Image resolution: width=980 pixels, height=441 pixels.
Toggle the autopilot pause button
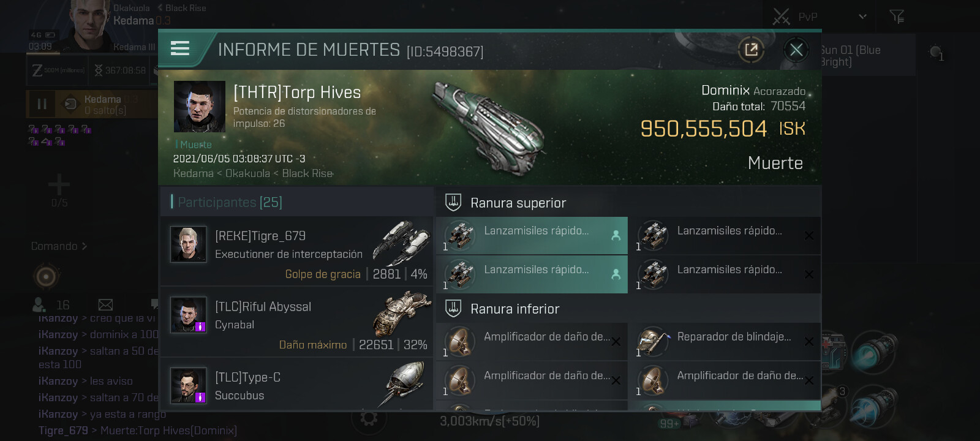point(42,104)
